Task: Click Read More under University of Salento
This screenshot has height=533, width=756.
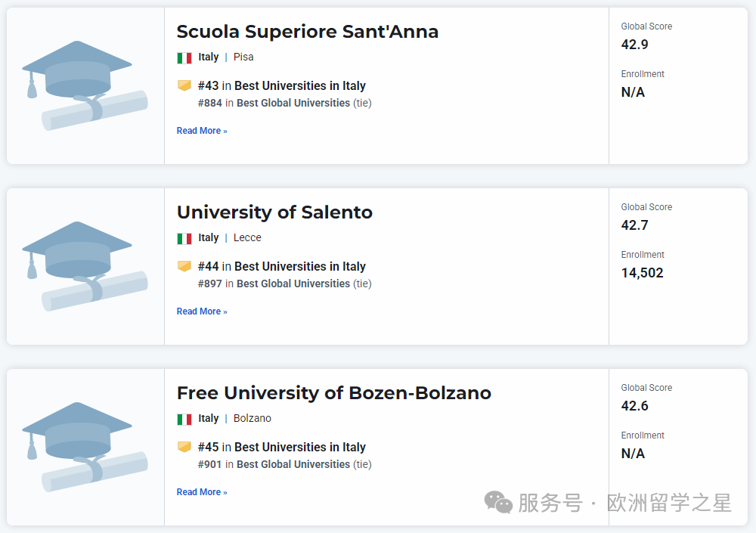Action: point(202,311)
